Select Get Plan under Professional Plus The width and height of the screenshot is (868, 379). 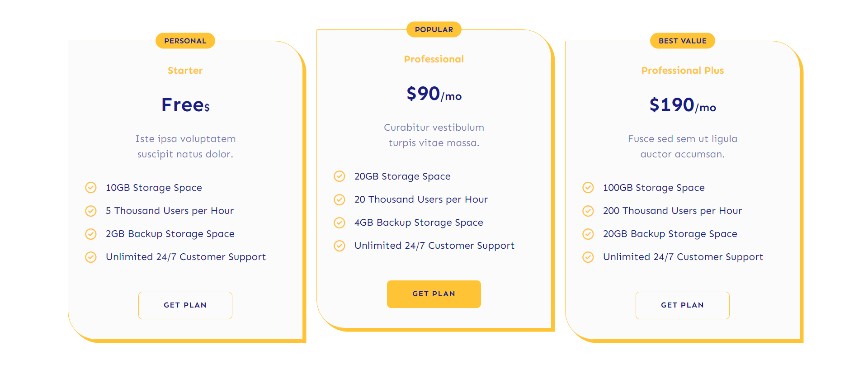coord(682,305)
